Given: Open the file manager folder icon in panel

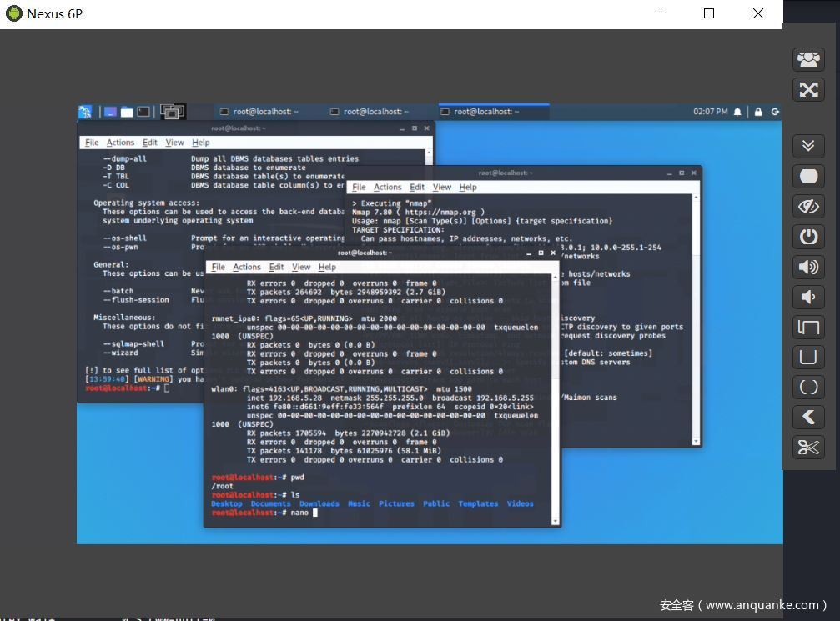Looking at the screenshot, I should [x=127, y=112].
